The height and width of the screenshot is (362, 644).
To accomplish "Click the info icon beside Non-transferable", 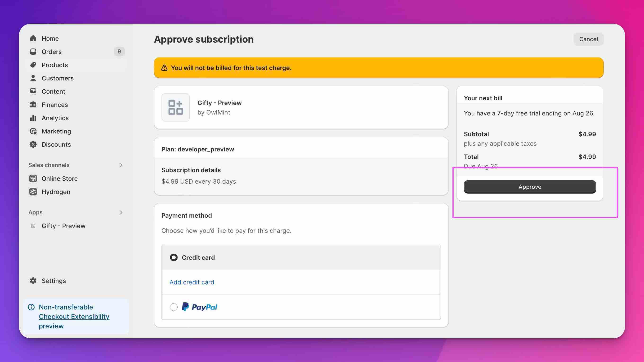I will 31,307.
